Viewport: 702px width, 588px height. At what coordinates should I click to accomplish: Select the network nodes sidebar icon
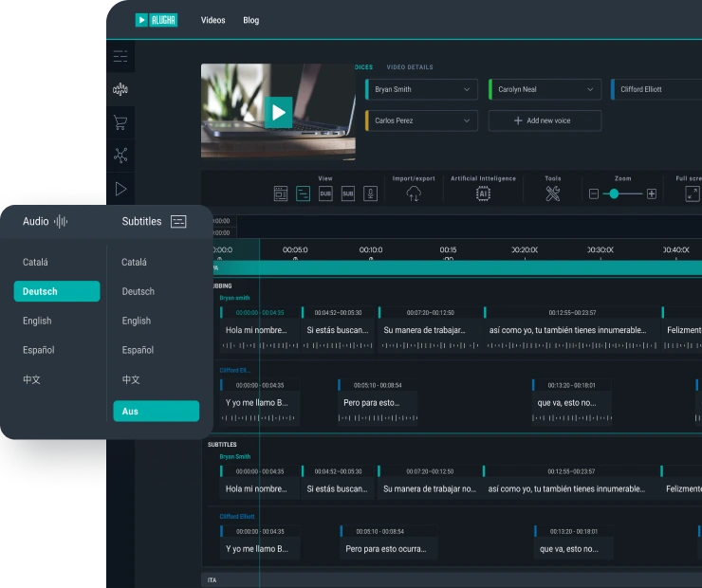pos(120,156)
